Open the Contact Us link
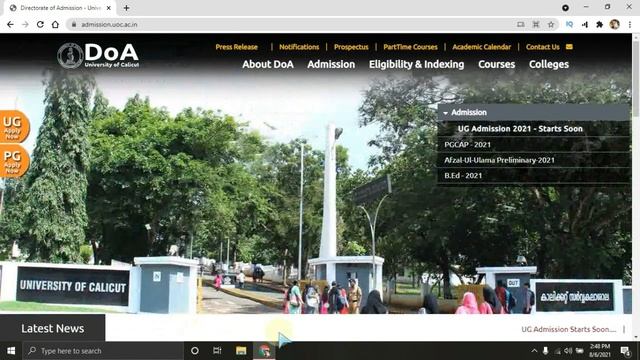 click(x=542, y=47)
